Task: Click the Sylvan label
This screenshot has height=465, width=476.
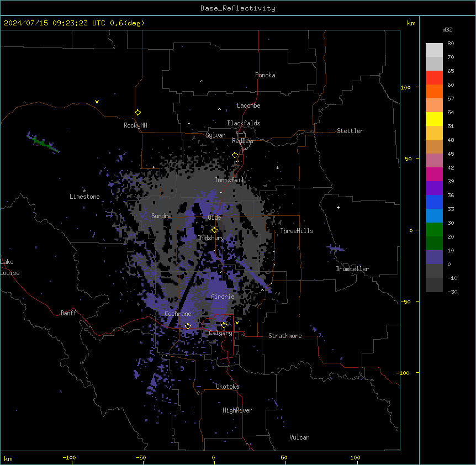Action: [x=215, y=135]
